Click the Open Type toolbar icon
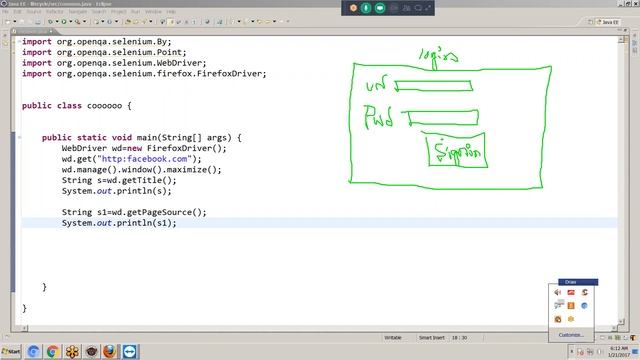 tap(128, 22)
